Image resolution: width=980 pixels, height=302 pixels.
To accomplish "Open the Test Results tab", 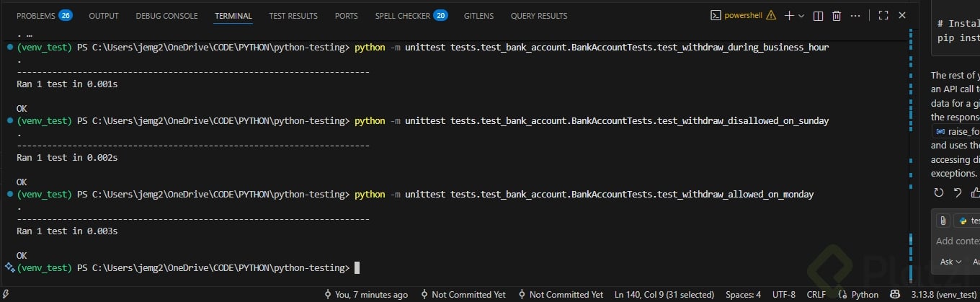I will point(293,15).
